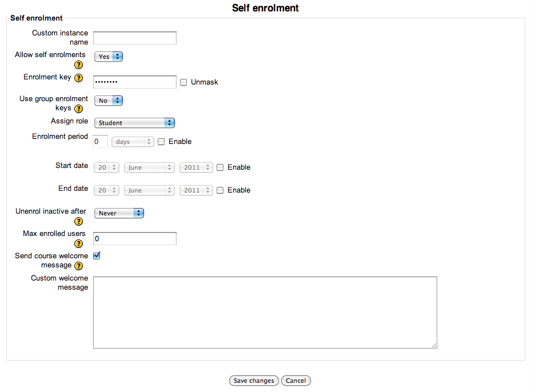The height and width of the screenshot is (392, 535).
Task: Focus the Max enrolled users field
Action: [135, 238]
